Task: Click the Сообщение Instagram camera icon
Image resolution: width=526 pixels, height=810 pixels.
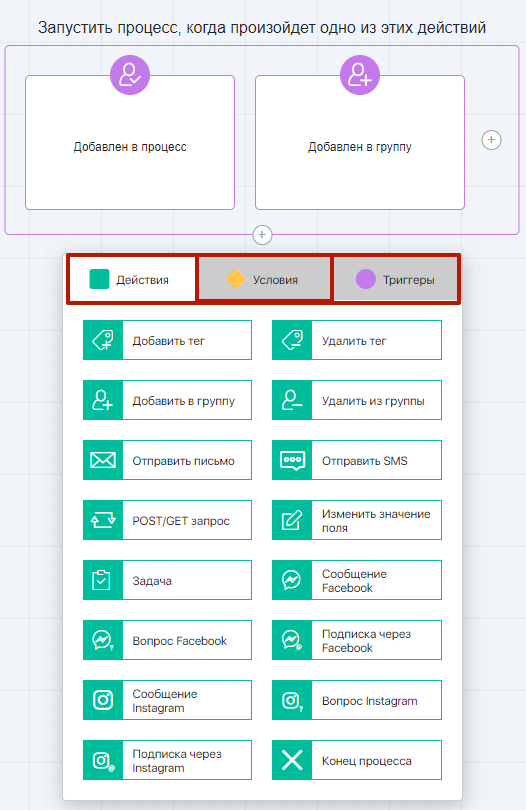Action: click(103, 700)
